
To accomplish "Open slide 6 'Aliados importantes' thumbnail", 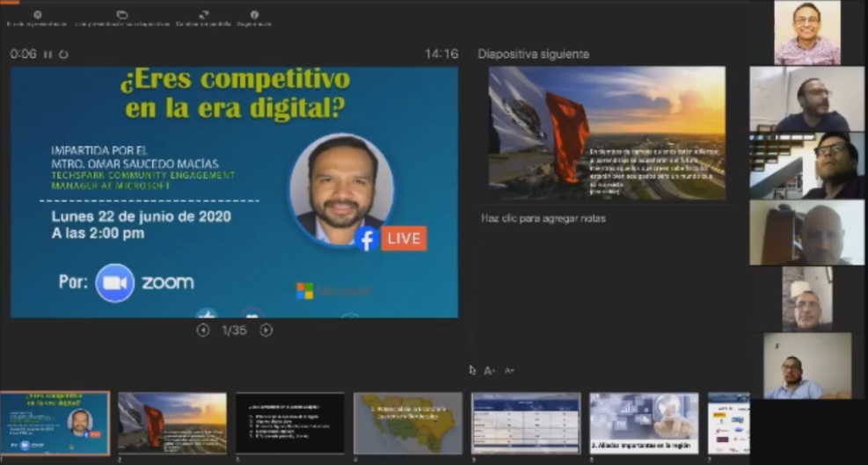I will [x=644, y=423].
